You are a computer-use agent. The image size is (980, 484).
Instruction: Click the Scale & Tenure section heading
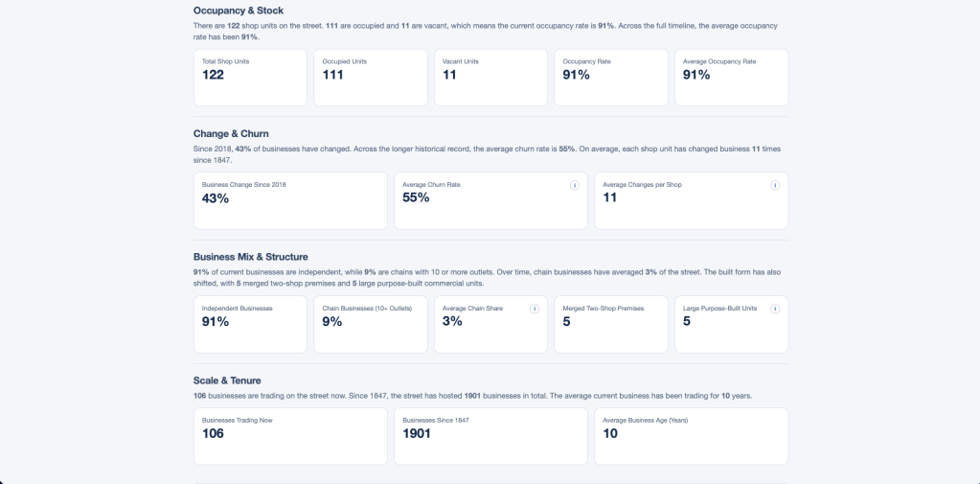click(227, 380)
